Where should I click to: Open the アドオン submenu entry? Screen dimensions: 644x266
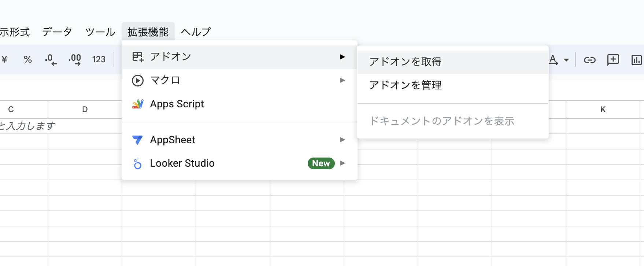(x=240, y=57)
